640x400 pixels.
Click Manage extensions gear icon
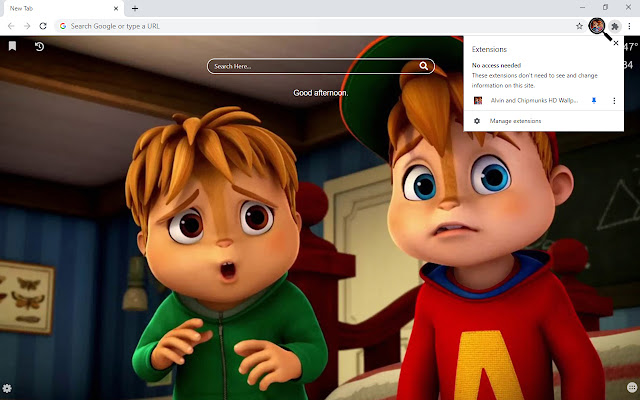tap(477, 121)
